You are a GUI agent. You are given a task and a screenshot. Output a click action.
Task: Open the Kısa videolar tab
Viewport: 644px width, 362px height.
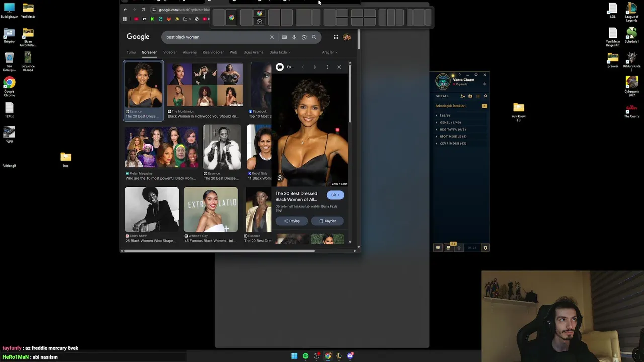coord(213,52)
